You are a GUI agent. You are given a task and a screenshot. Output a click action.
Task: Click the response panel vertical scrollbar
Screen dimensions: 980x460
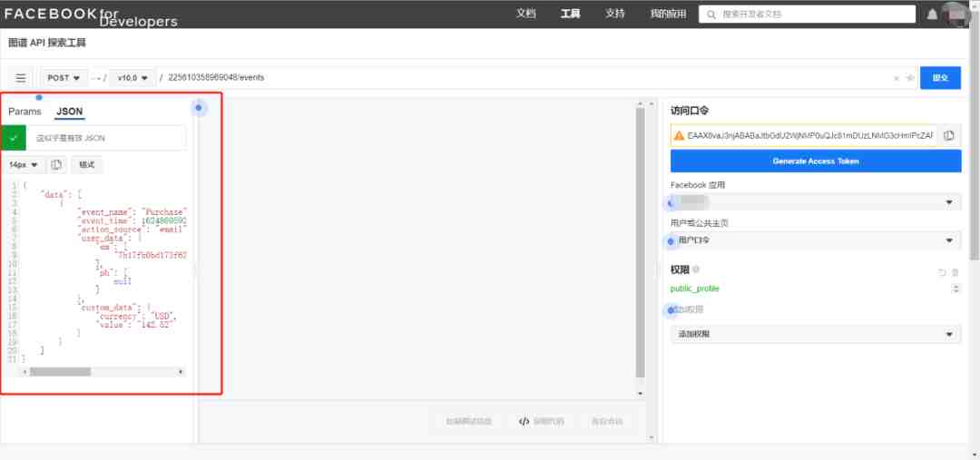click(640, 243)
